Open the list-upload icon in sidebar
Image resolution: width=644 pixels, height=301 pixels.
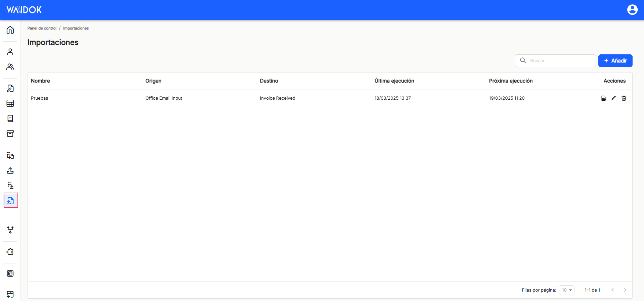click(x=10, y=186)
